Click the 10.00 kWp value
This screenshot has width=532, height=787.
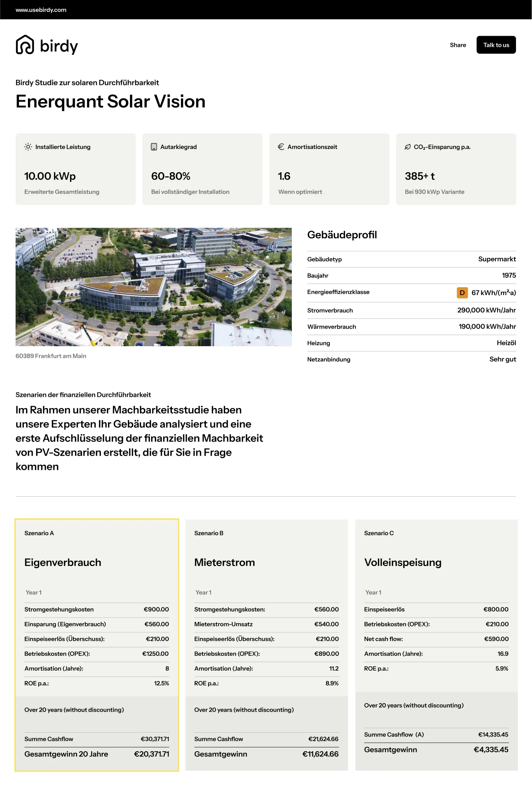click(50, 176)
